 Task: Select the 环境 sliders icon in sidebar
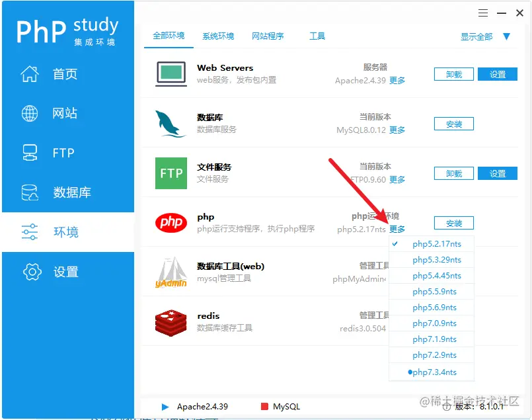click(30, 232)
